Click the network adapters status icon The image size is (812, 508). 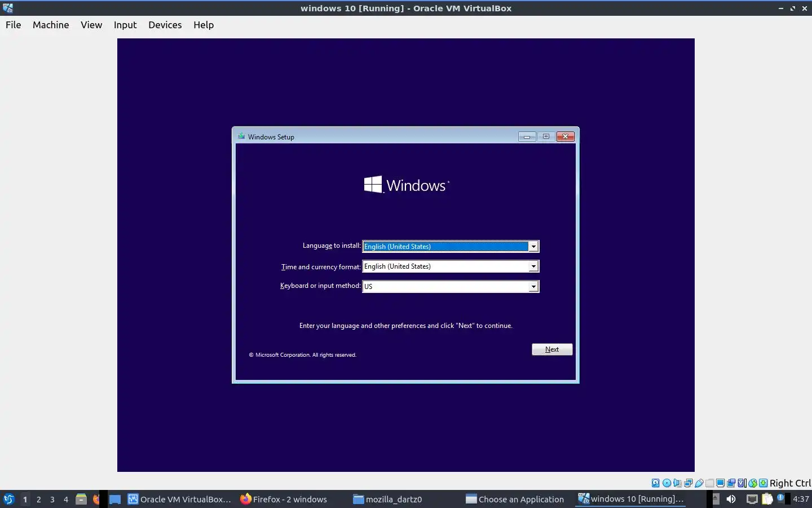pos(688,483)
